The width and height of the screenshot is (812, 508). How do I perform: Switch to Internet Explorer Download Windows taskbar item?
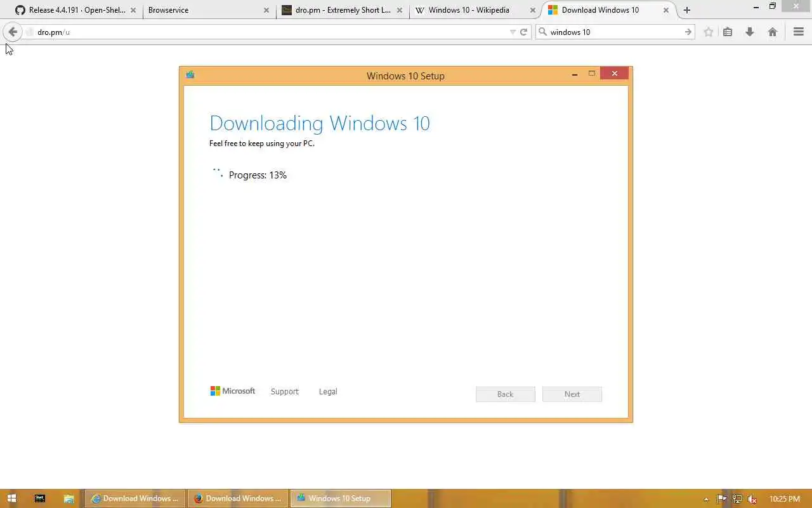[x=136, y=498]
